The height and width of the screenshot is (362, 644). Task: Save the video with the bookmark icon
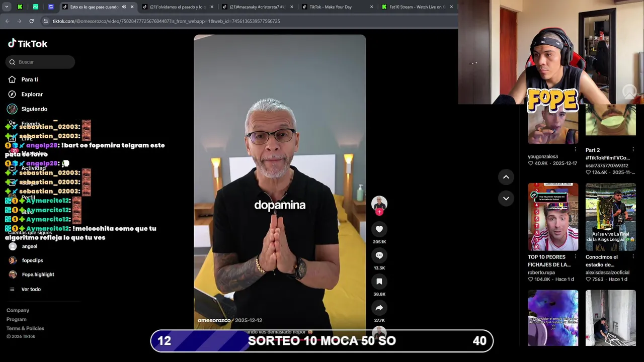click(x=379, y=282)
